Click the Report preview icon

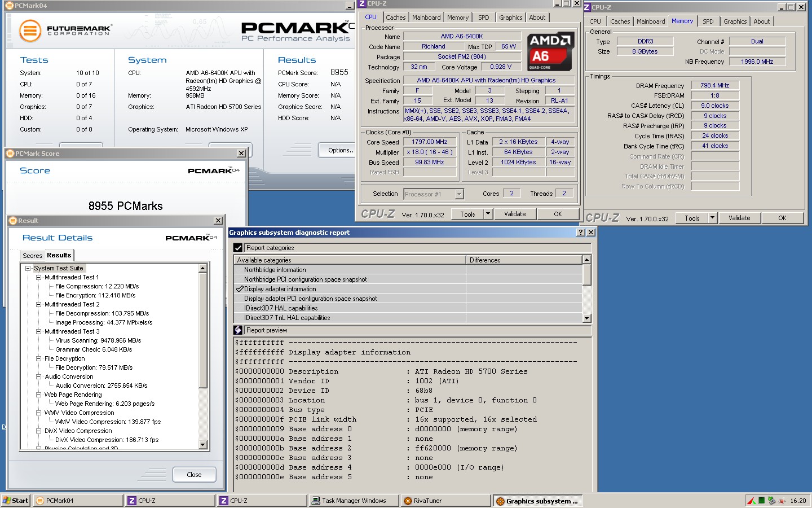click(x=238, y=330)
